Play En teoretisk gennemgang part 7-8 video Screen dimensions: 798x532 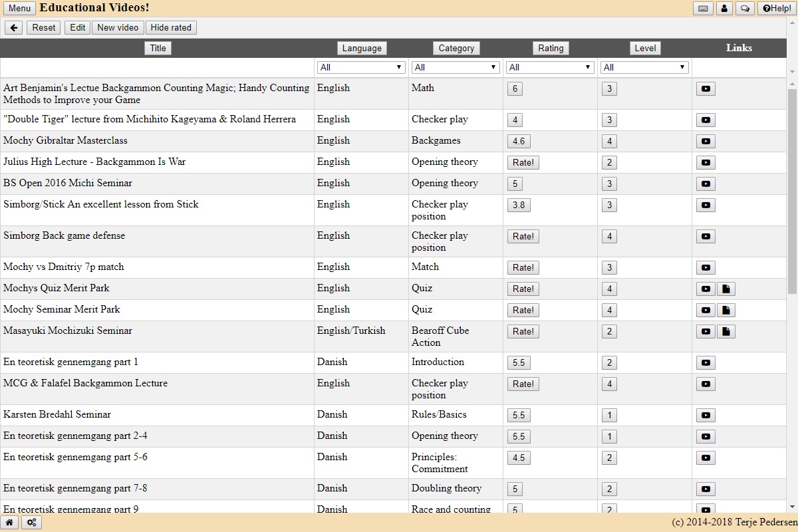click(706, 489)
